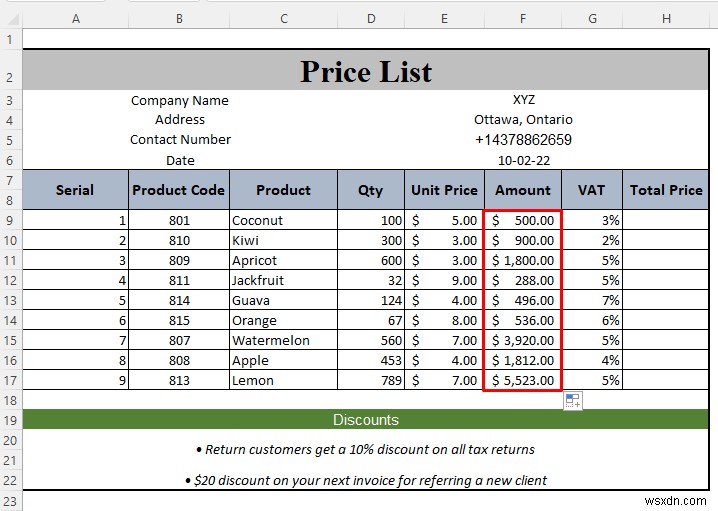The image size is (718, 511).
Task: Click the $ 496.00 amount cell
Action: click(523, 300)
